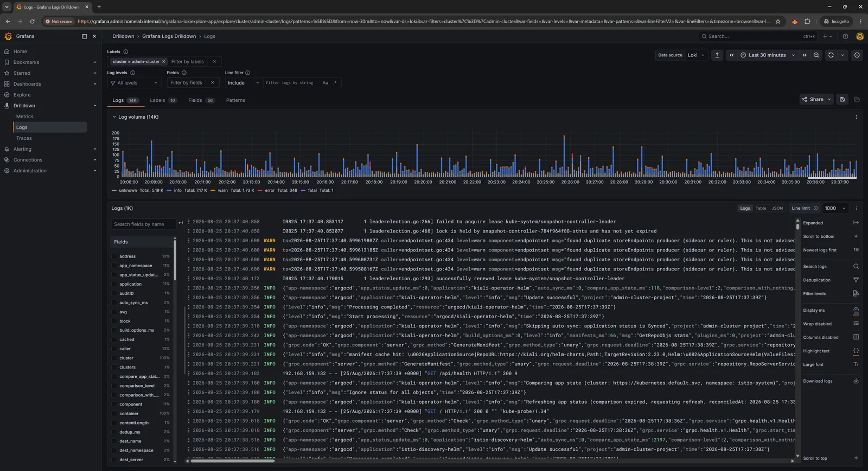Open the All levels dropdown
Screen dimensions: 868x471
pyautogui.click(x=134, y=83)
